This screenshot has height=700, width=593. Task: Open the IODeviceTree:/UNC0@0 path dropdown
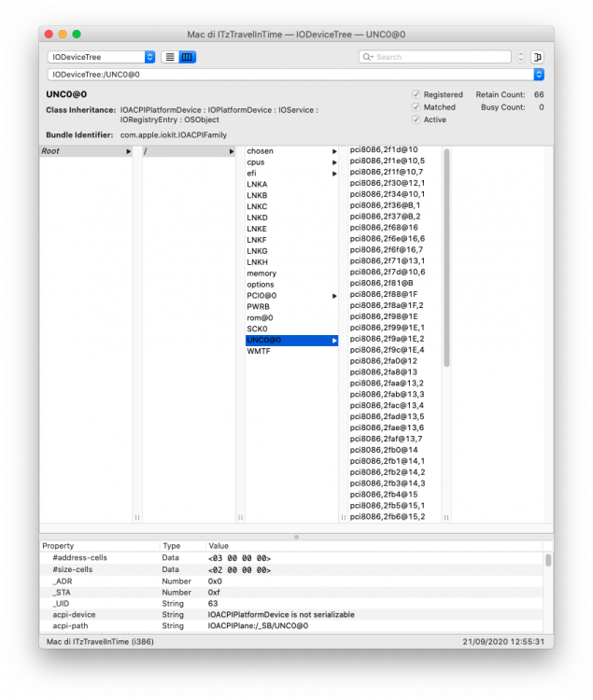[539, 75]
